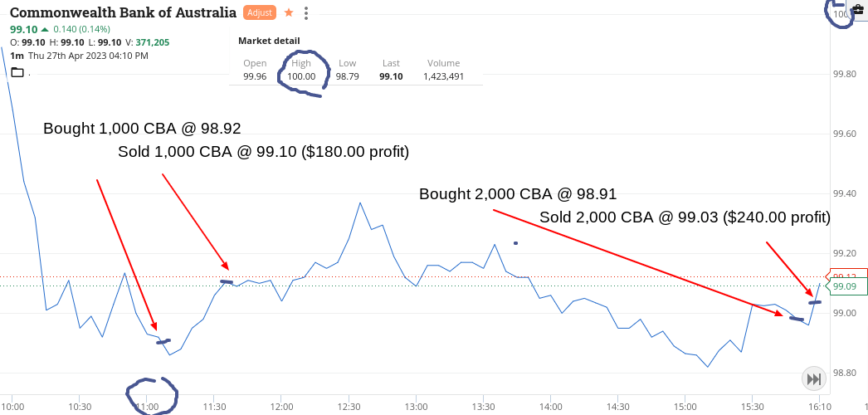Click the Low 98.79 market value
The height and width of the screenshot is (415, 868).
(347, 76)
